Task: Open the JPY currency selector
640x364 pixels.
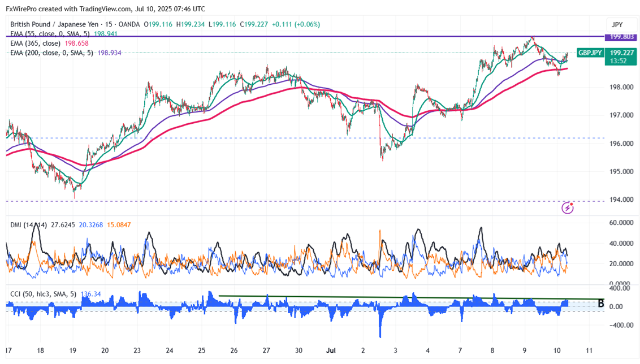Action: [x=617, y=25]
